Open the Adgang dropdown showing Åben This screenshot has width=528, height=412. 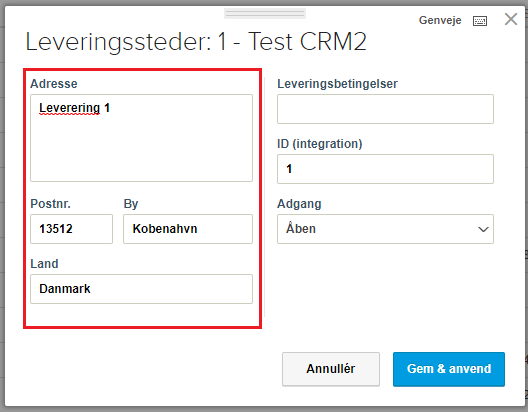(385, 229)
